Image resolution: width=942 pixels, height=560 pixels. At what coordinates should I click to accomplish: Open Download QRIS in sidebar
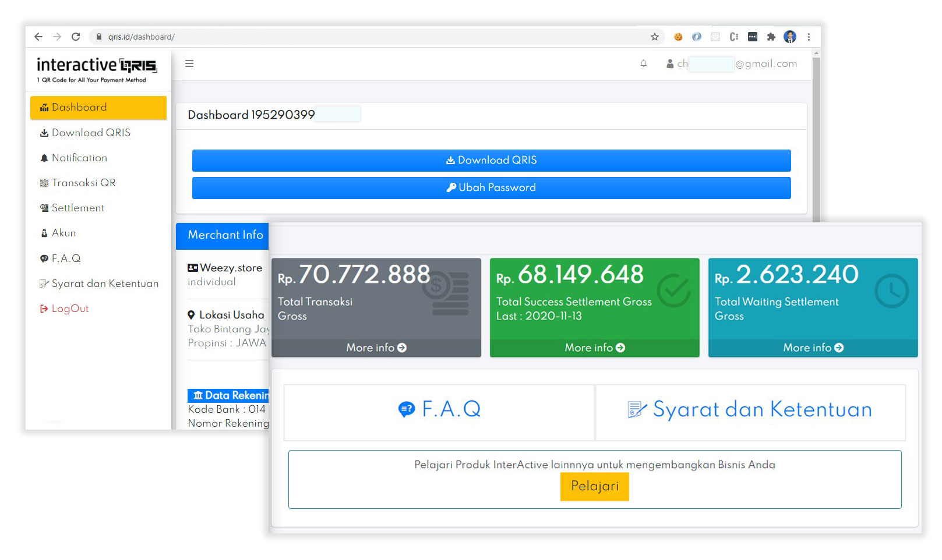tap(98, 133)
